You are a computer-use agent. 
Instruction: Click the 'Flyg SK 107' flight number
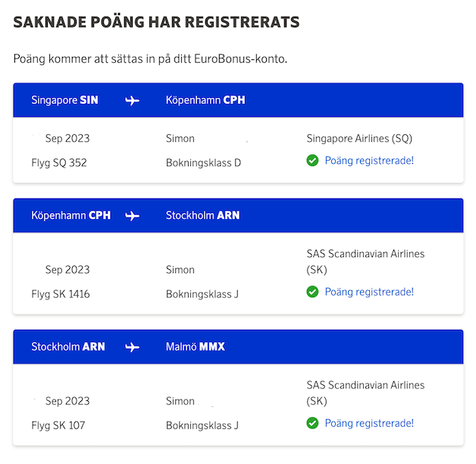click(x=58, y=425)
